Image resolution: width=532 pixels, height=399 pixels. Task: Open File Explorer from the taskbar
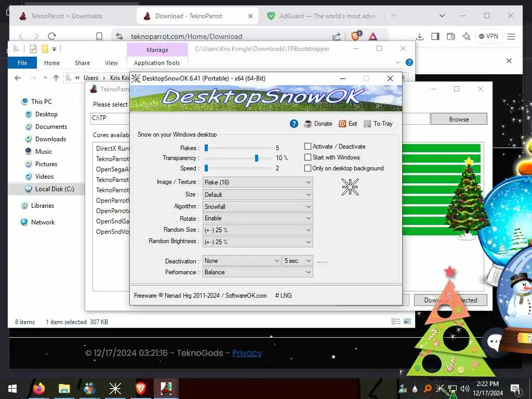coord(64,389)
